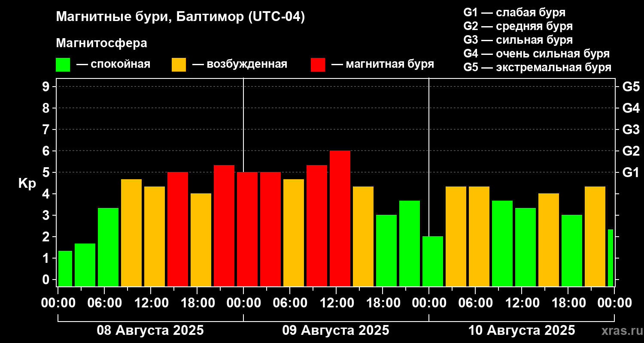Image resolution: width=644 pixels, height=343 pixels.
Task: Click the yellow bar at 18:00 on 08 Августа
Action: pyautogui.click(x=201, y=240)
